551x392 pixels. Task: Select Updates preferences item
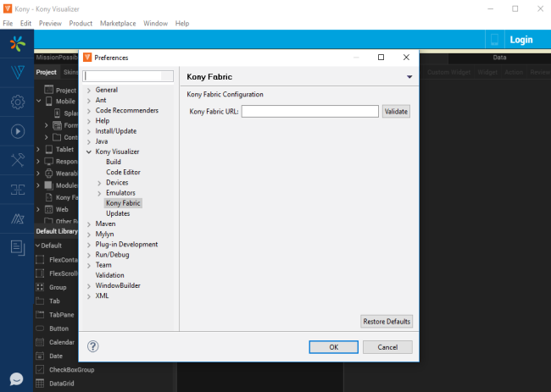tap(118, 213)
